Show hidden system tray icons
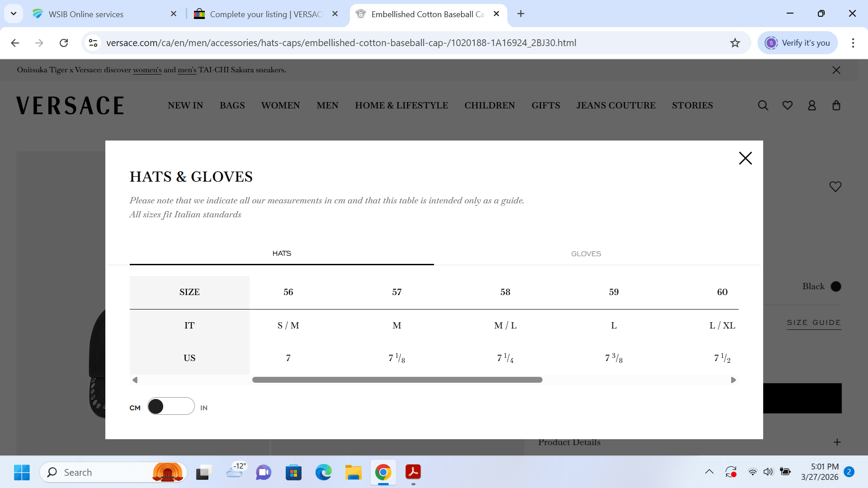868x488 pixels. [709, 472]
